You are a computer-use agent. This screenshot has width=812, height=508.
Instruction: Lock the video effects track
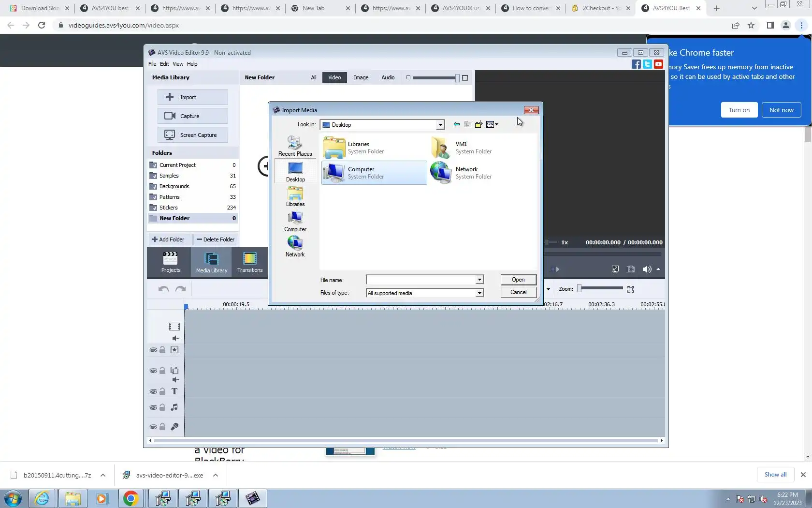[162, 350]
